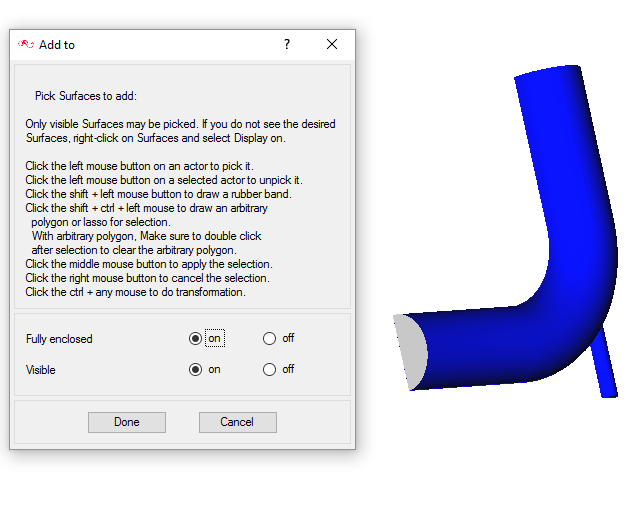Click the 'Fully enclosed' label
641x505 pixels.
point(59,339)
